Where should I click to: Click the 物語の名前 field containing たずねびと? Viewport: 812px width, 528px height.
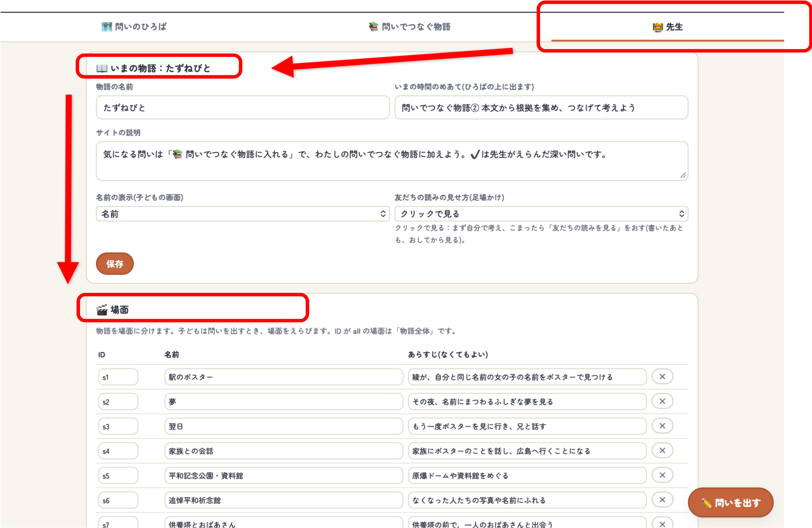242,107
